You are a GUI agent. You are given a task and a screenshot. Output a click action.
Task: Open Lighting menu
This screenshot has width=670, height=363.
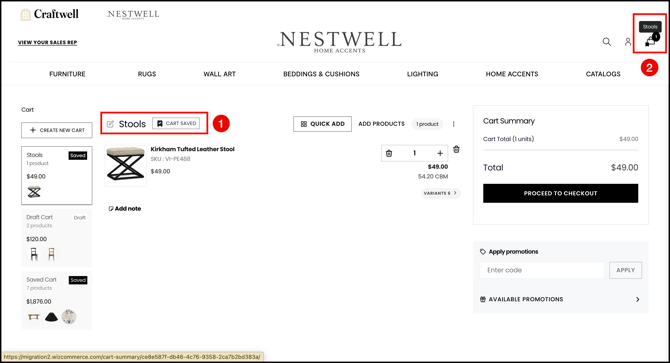[423, 74]
